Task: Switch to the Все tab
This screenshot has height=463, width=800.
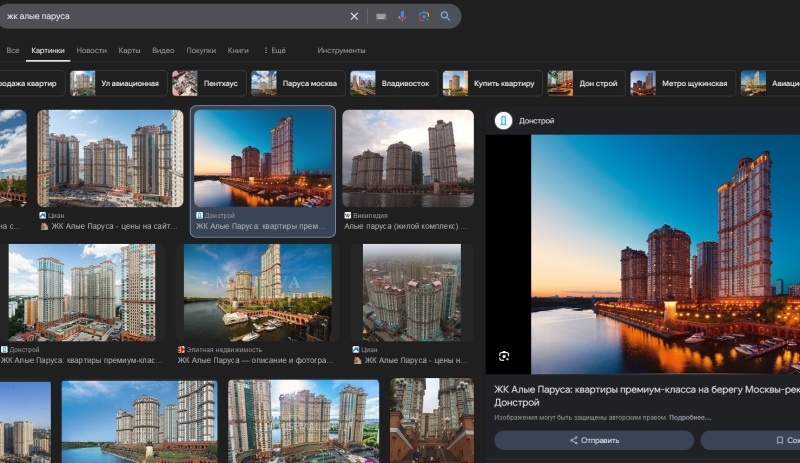Action: pyautogui.click(x=13, y=51)
